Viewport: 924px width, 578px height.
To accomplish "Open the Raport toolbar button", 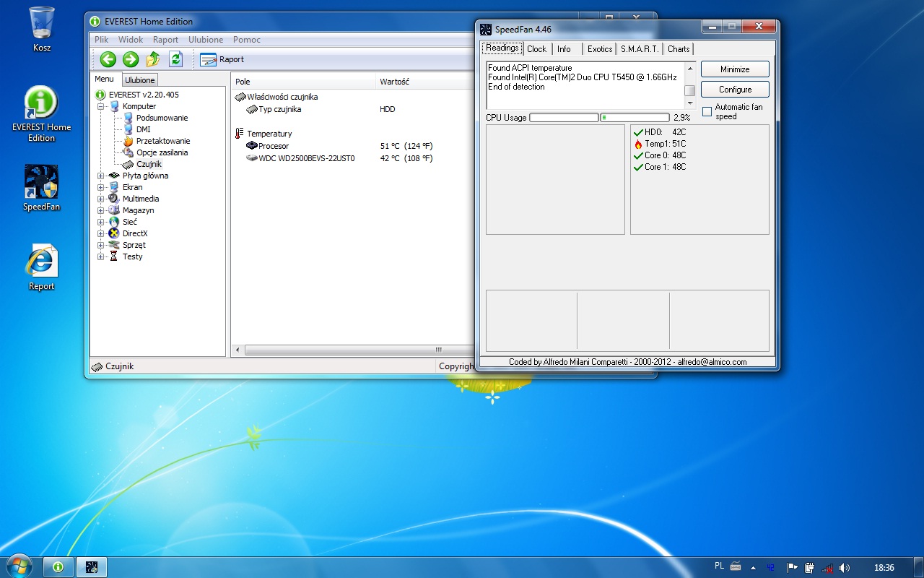I will [x=222, y=59].
